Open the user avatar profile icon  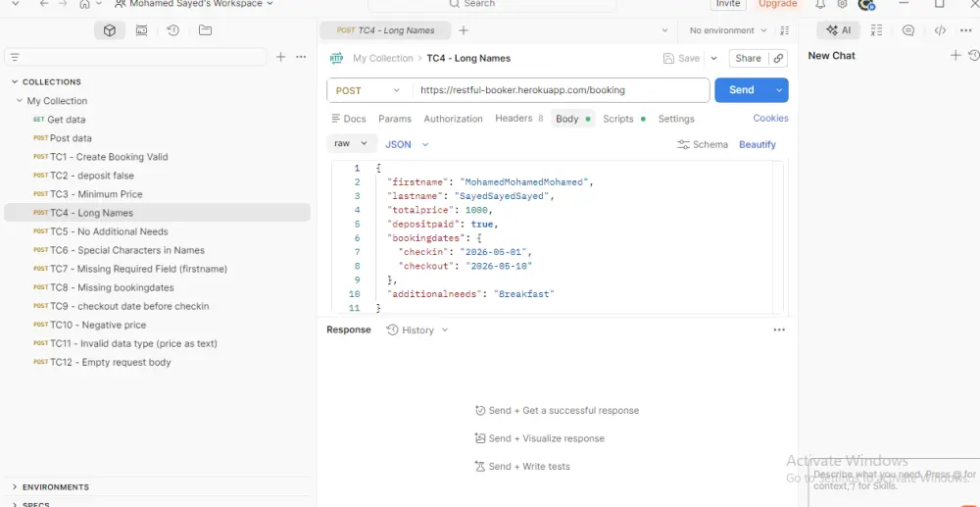click(x=866, y=4)
